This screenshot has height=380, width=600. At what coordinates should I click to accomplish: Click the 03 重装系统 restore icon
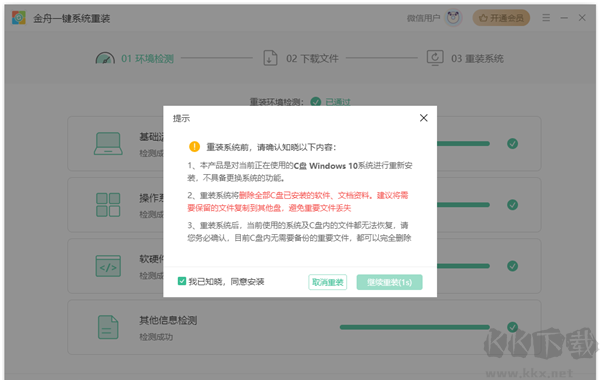tap(435, 58)
